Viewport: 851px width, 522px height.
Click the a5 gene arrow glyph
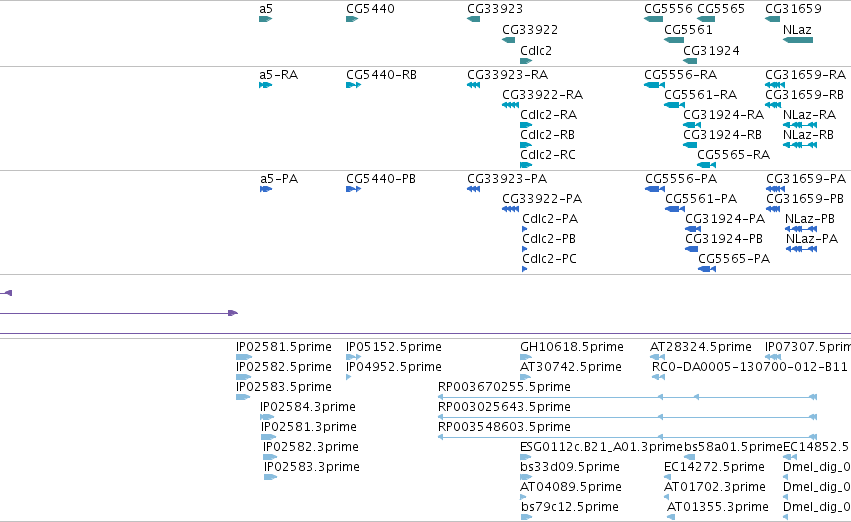click(265, 19)
